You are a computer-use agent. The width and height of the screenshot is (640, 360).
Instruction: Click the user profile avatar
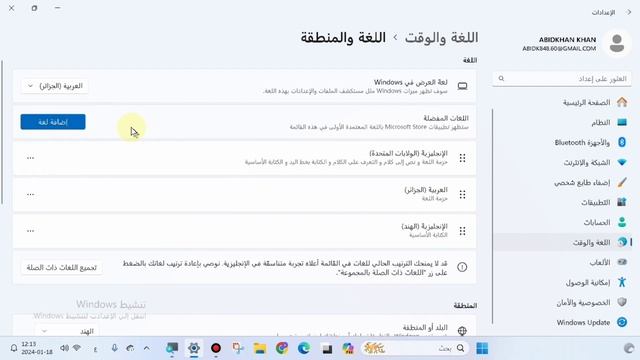[617, 43]
